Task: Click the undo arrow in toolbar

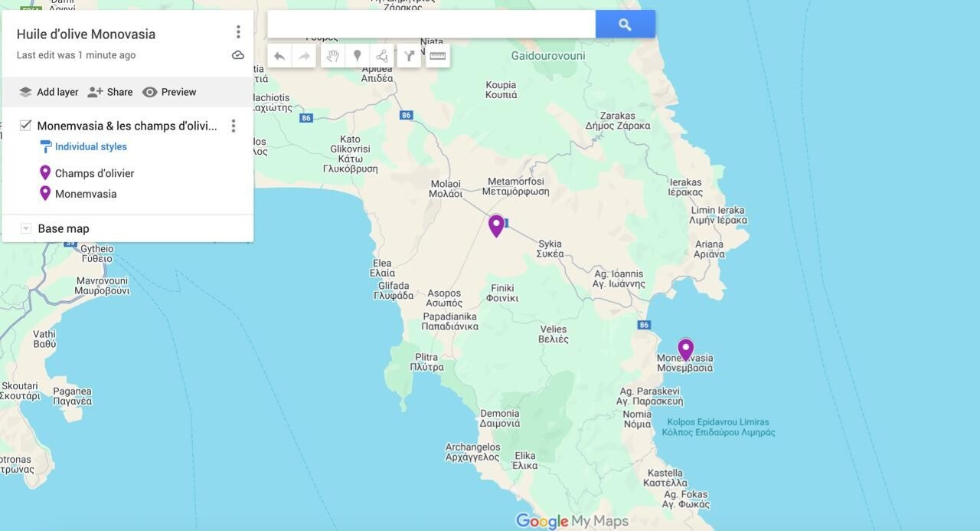Action: (x=279, y=56)
